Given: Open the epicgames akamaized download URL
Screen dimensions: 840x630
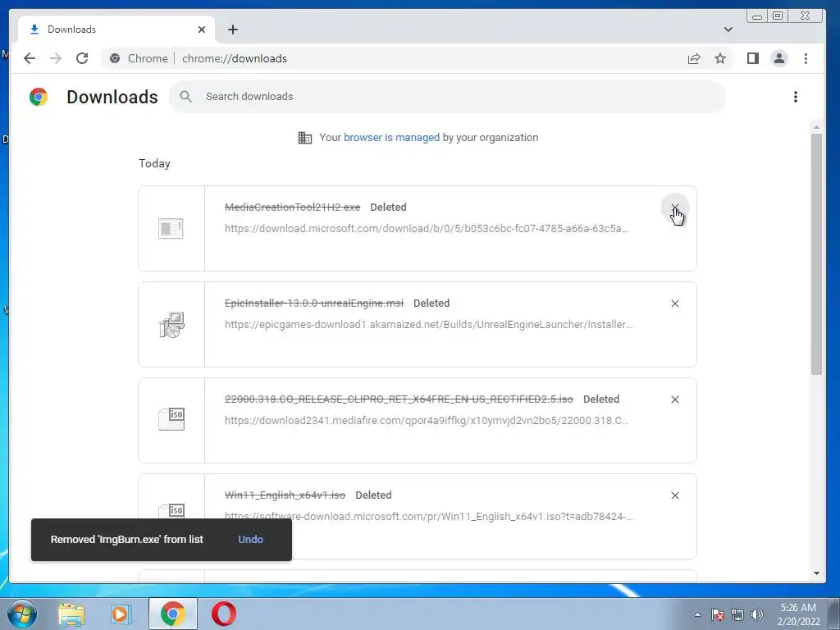Looking at the screenshot, I should pyautogui.click(x=428, y=325).
